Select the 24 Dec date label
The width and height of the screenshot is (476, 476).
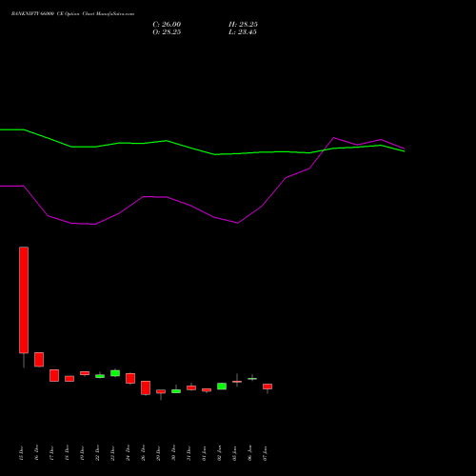coord(128,453)
